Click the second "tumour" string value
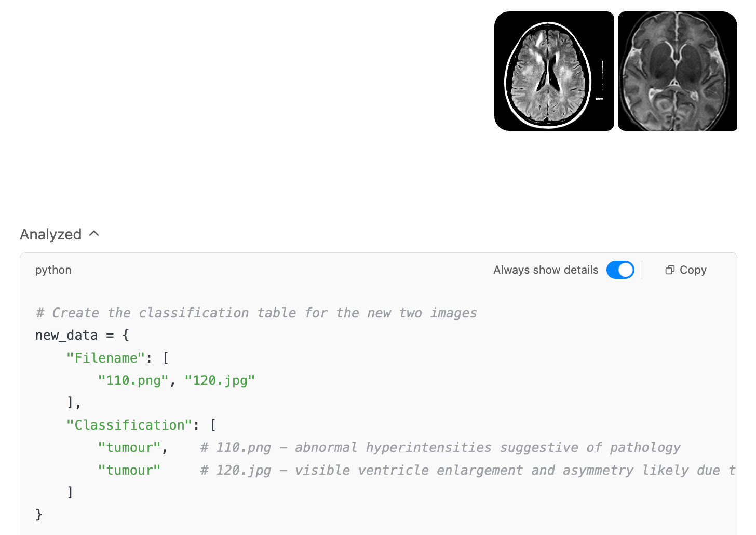Image resolution: width=756 pixels, height=535 pixels. point(129,470)
